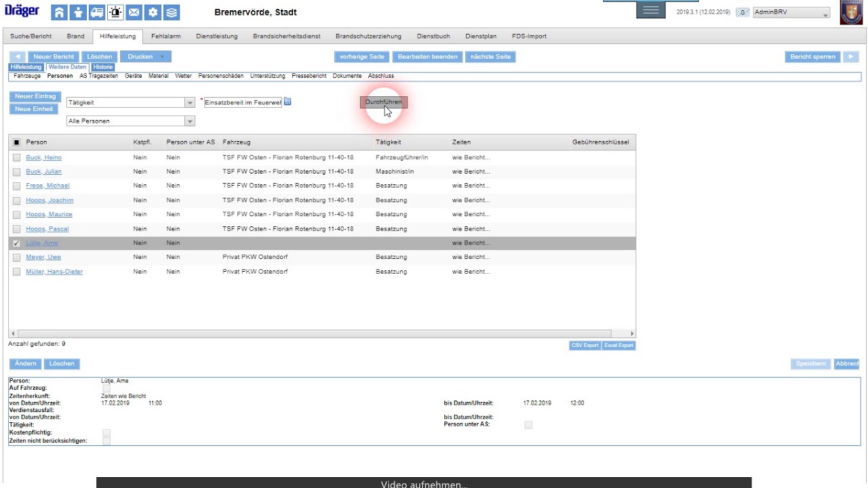
Task: Click the Einsatzbereit im Feuerwehr input field
Action: click(243, 102)
